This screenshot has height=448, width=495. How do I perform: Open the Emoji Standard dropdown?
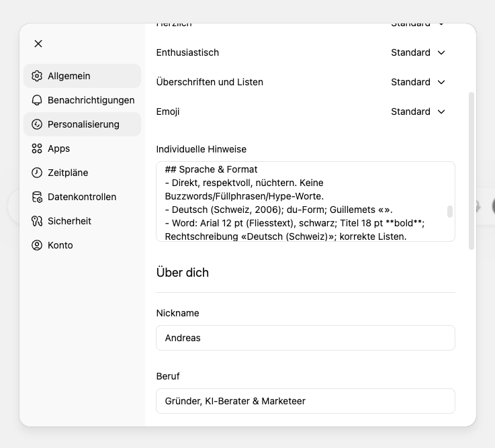(x=418, y=111)
